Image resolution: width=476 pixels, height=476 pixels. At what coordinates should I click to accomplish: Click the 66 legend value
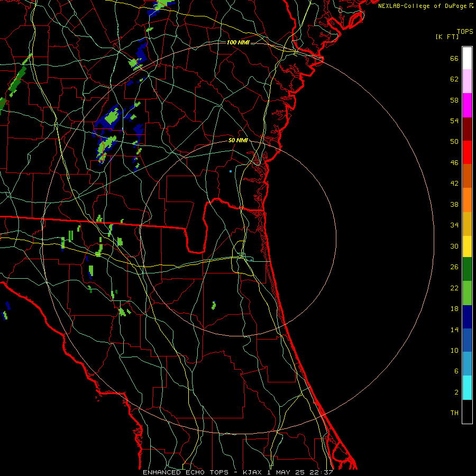[454, 58]
